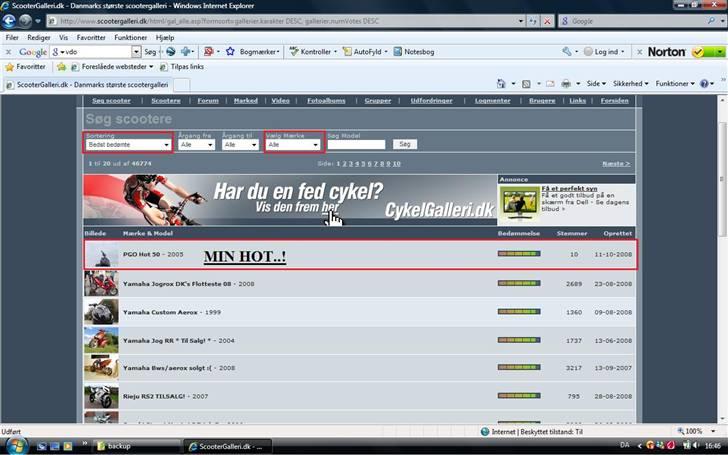Open the 'Vælg Mærke' dropdown
Viewport: 728px width, 455px height.
293,145
